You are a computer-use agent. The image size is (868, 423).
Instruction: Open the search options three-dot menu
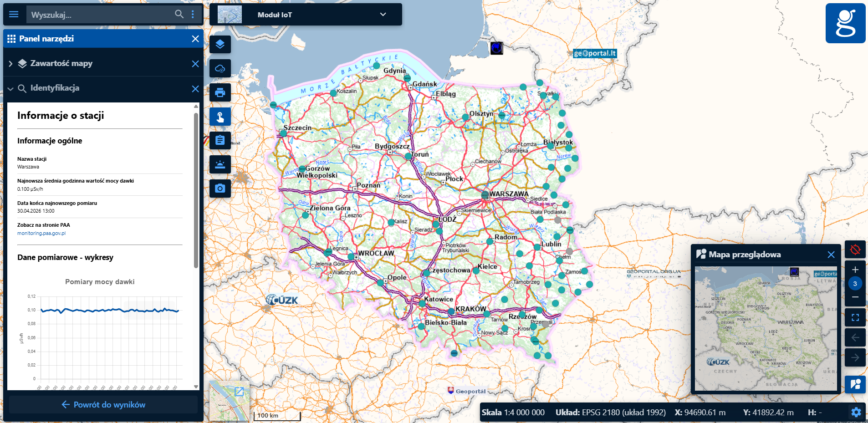tap(193, 15)
